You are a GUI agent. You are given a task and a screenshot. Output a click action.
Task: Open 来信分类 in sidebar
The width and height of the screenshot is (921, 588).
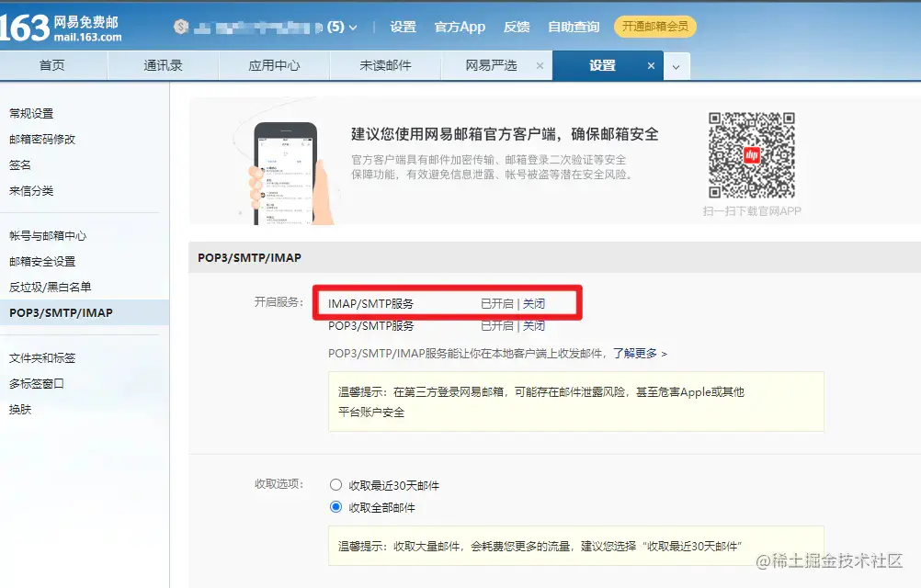[32, 191]
